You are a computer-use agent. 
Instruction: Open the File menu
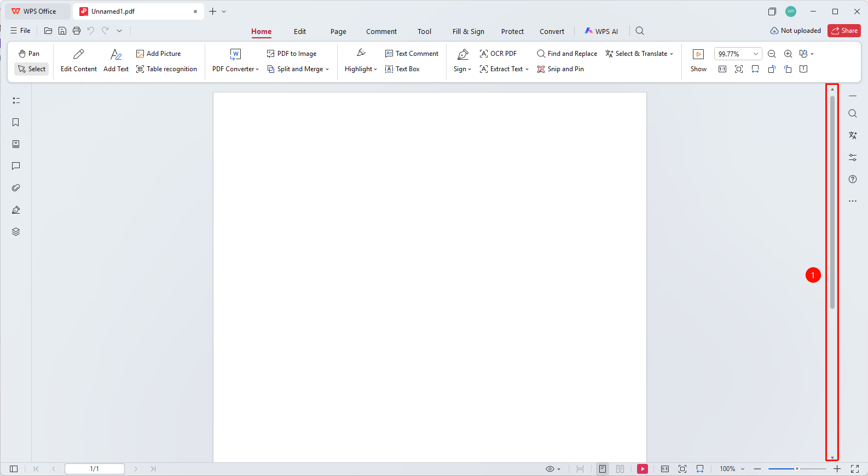pyautogui.click(x=20, y=31)
